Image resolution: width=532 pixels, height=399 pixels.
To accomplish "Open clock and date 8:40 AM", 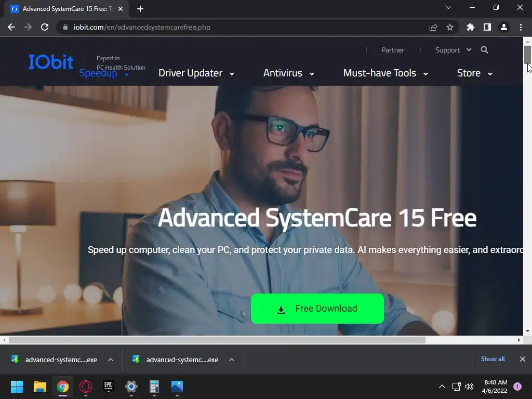I will click(x=495, y=387).
